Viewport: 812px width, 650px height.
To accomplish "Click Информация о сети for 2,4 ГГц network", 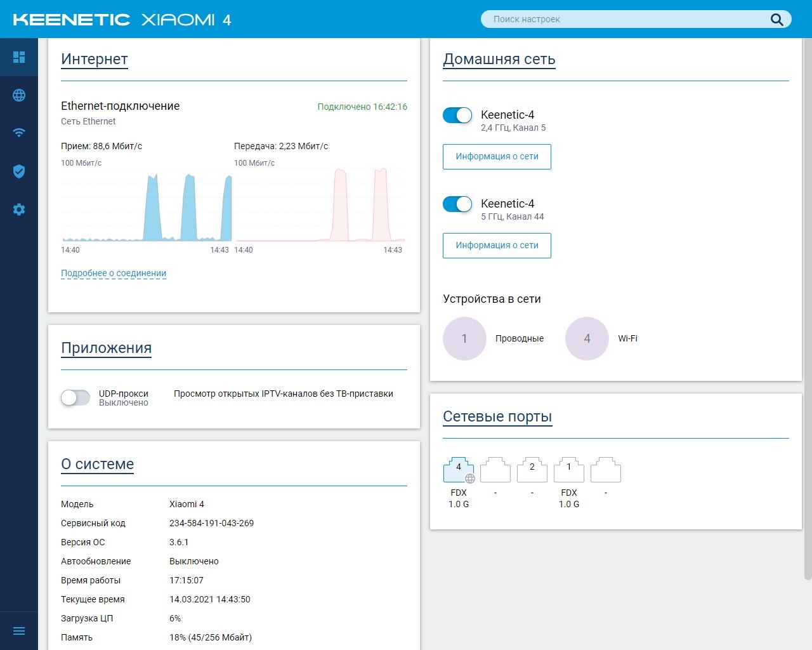I will (497, 157).
